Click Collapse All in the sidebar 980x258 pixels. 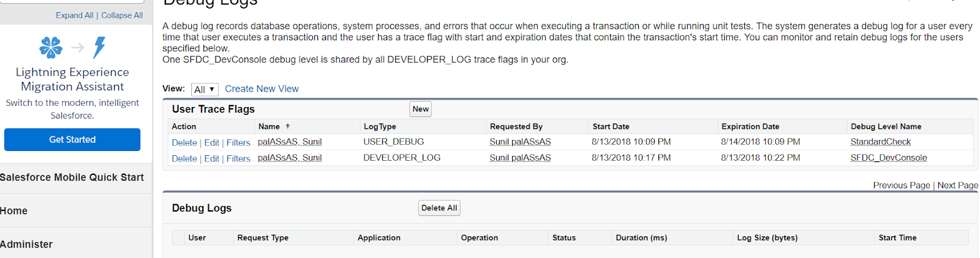(122, 15)
